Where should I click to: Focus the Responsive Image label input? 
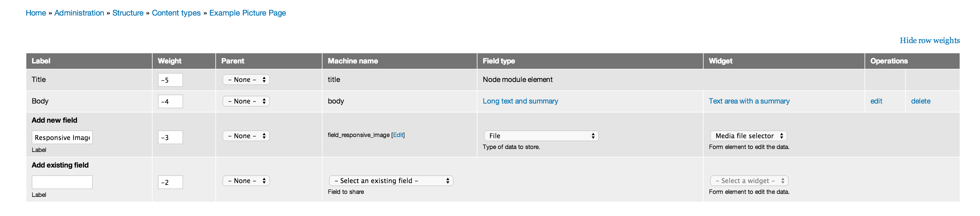click(x=62, y=137)
